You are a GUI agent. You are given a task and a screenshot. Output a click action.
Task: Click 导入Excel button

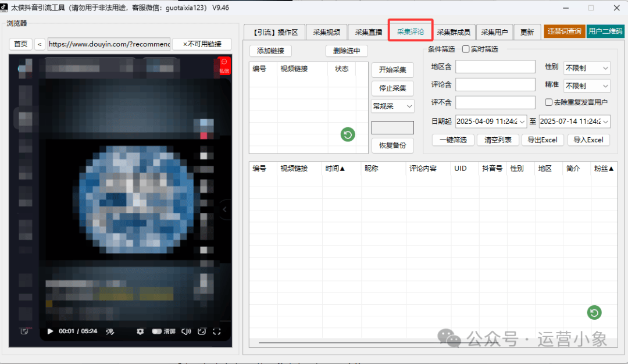[588, 140]
